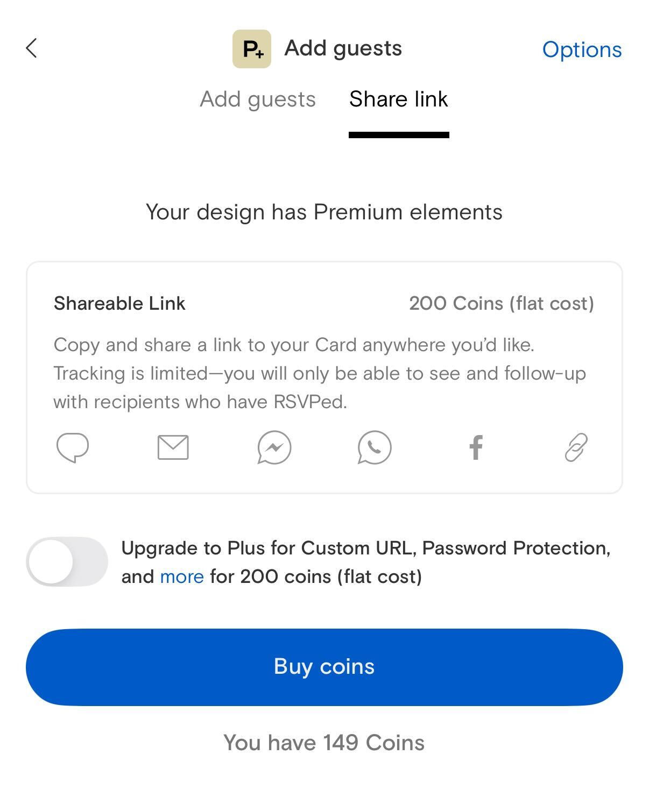
Task: Share the card link by email envelope icon
Action: click(x=173, y=447)
